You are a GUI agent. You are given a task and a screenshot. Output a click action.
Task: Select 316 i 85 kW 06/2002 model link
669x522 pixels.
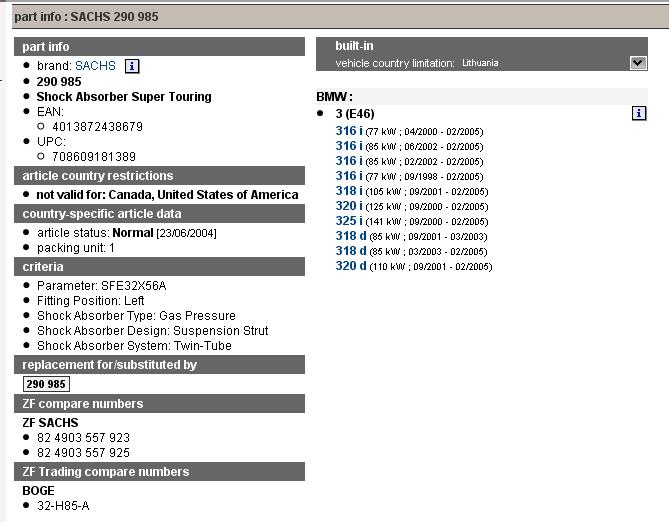(349, 146)
